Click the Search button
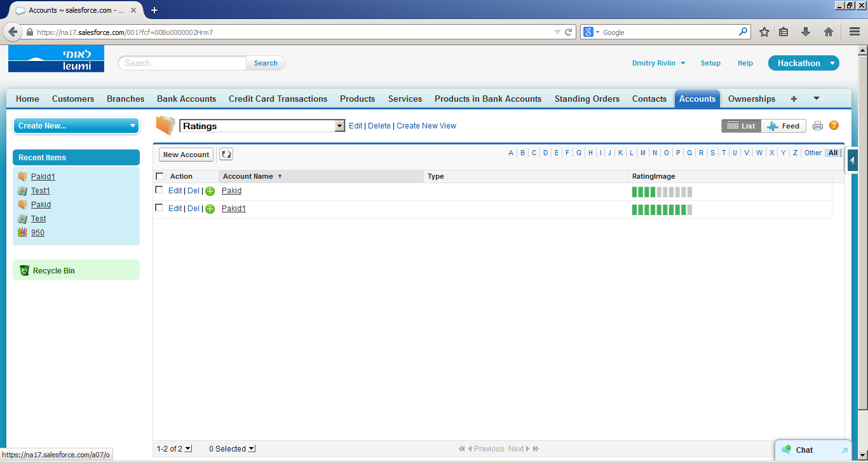Image resolution: width=868 pixels, height=463 pixels. coord(266,63)
